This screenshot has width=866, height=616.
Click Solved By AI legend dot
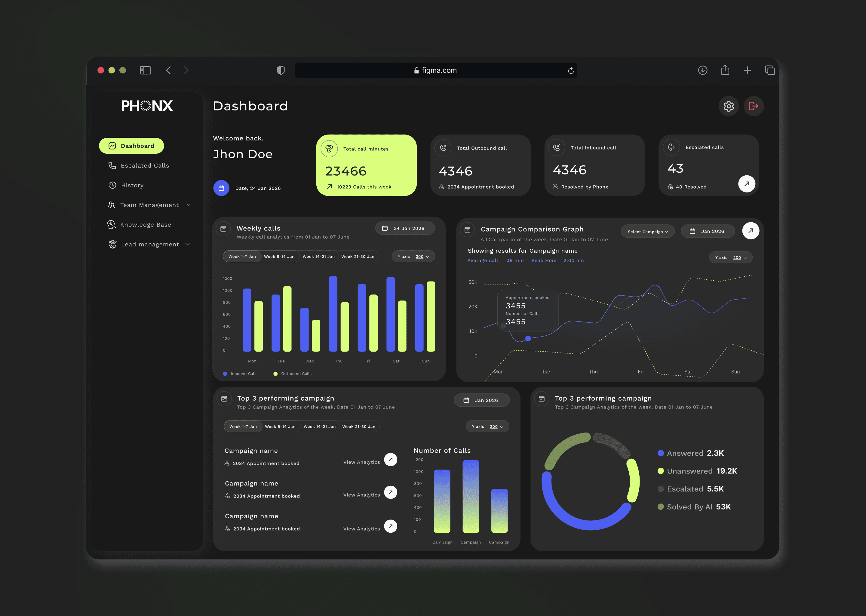pyautogui.click(x=661, y=507)
